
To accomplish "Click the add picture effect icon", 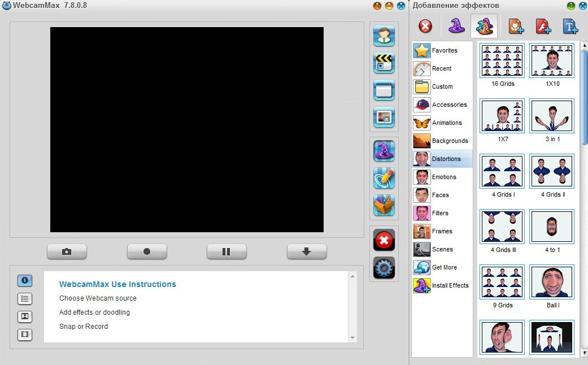I will 516,26.
